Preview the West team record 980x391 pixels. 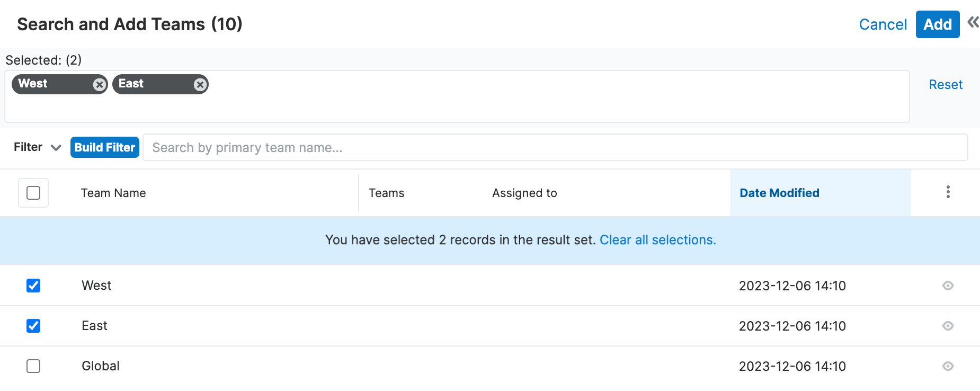click(x=948, y=286)
